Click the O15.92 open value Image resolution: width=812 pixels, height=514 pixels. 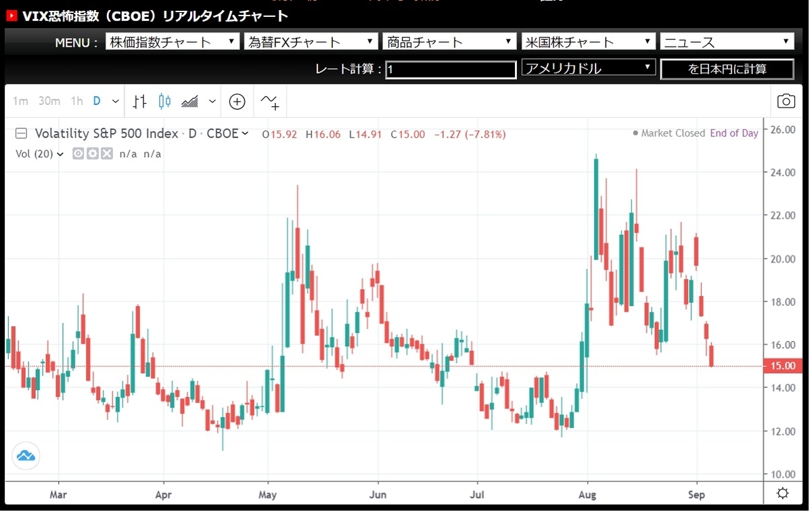click(279, 134)
